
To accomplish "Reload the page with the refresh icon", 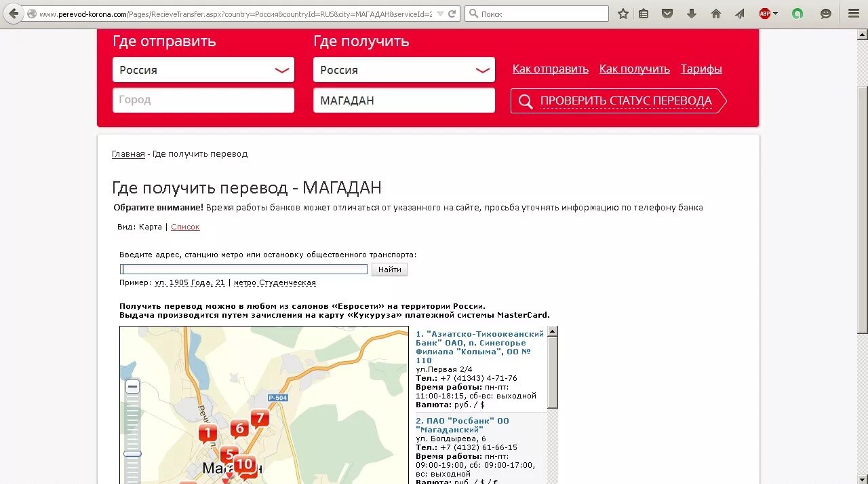I will pos(452,14).
